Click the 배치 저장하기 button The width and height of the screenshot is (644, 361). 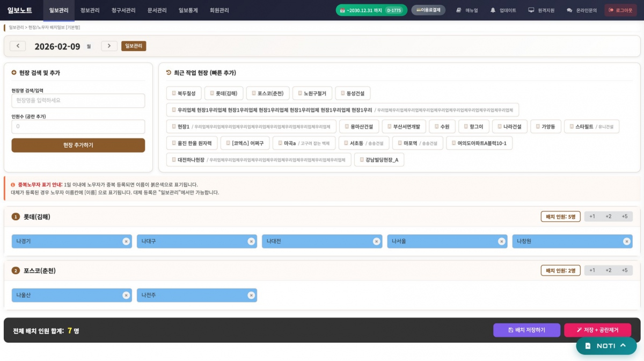(x=526, y=330)
